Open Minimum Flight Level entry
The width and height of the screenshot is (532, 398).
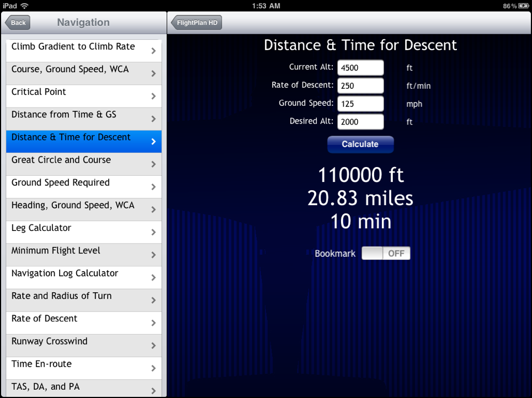coord(83,254)
